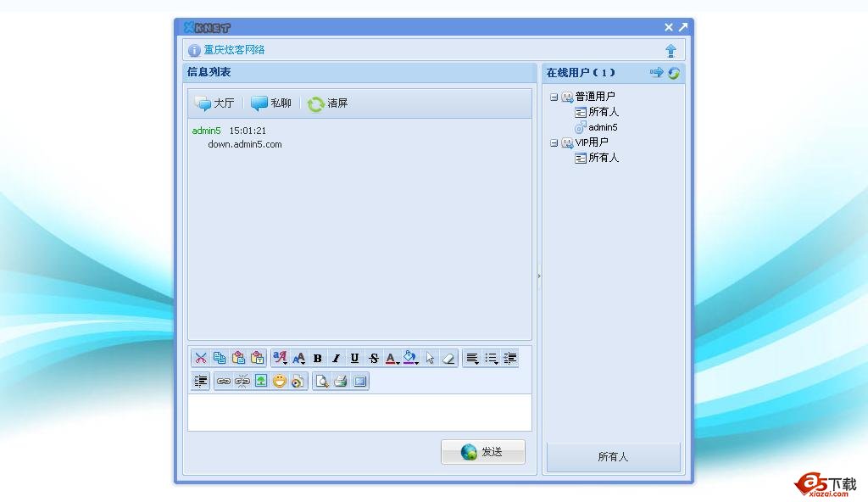Toggle bold formatting in the editor
The height and width of the screenshot is (502, 868).
(x=316, y=358)
